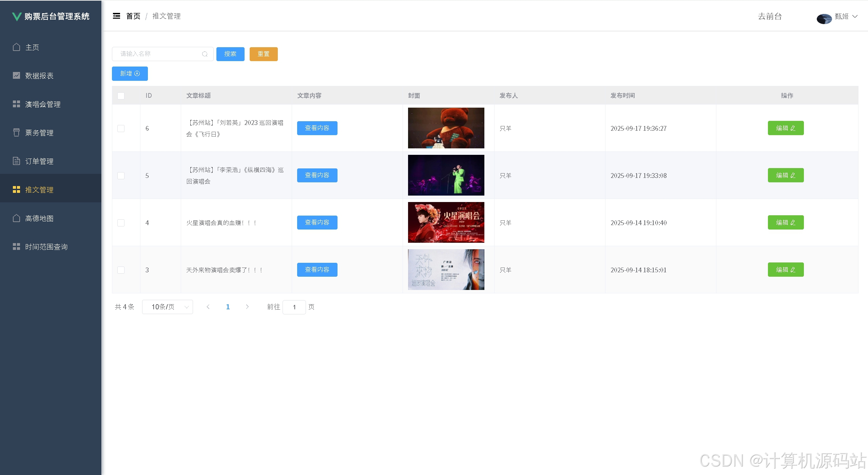Open the green-suit singer cover thumbnail
This screenshot has height=475, width=868.
(446, 175)
